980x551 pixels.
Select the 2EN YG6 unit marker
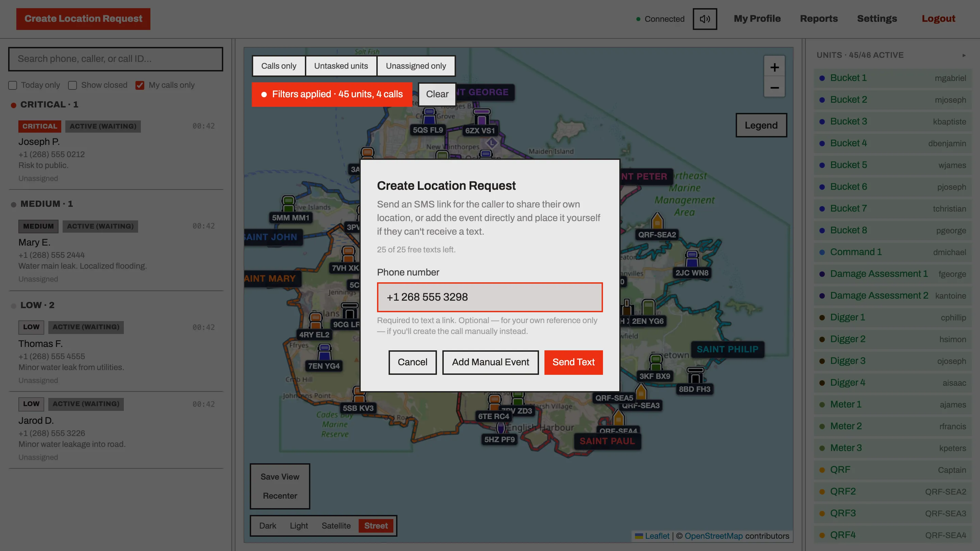pos(648,313)
